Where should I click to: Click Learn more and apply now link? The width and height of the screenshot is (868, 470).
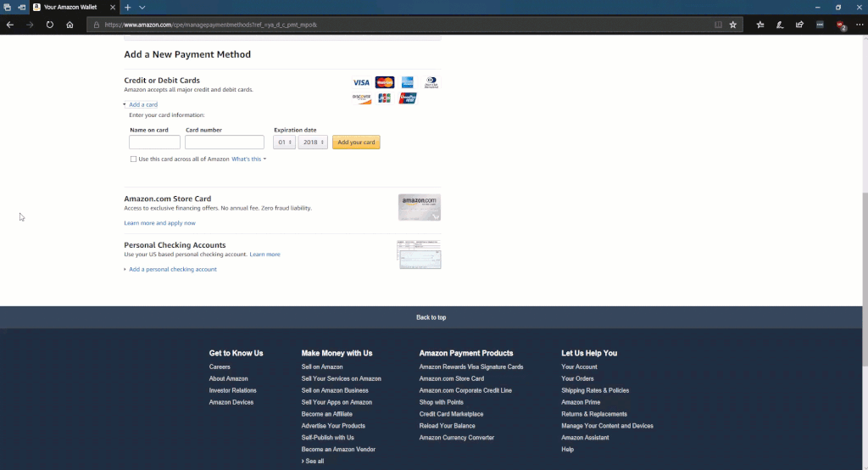(x=159, y=223)
